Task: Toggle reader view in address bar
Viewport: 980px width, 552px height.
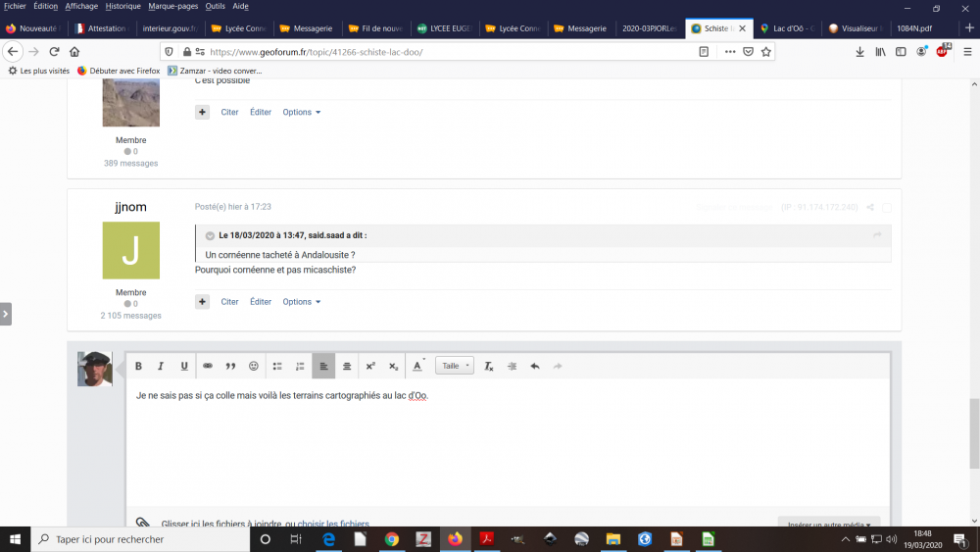Action: pos(704,52)
